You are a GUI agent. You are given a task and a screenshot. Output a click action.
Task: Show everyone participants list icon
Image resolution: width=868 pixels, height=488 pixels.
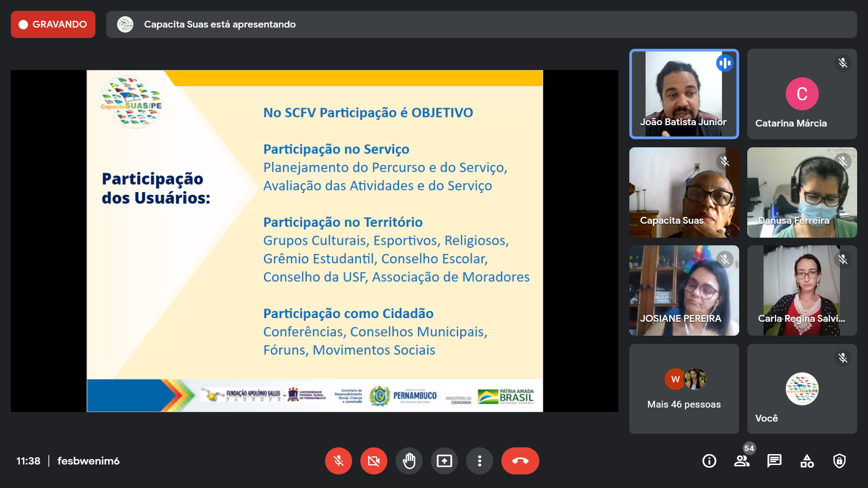741,461
